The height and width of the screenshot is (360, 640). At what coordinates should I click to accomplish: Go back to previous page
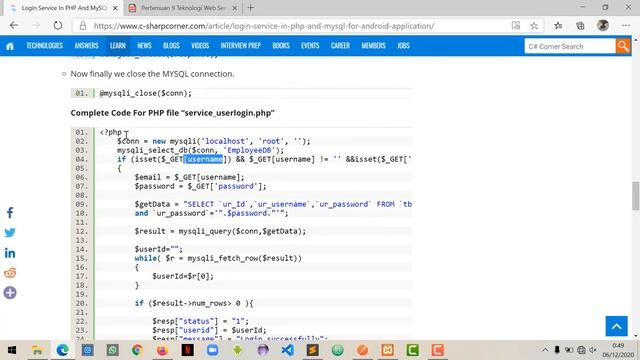[x=14, y=25]
